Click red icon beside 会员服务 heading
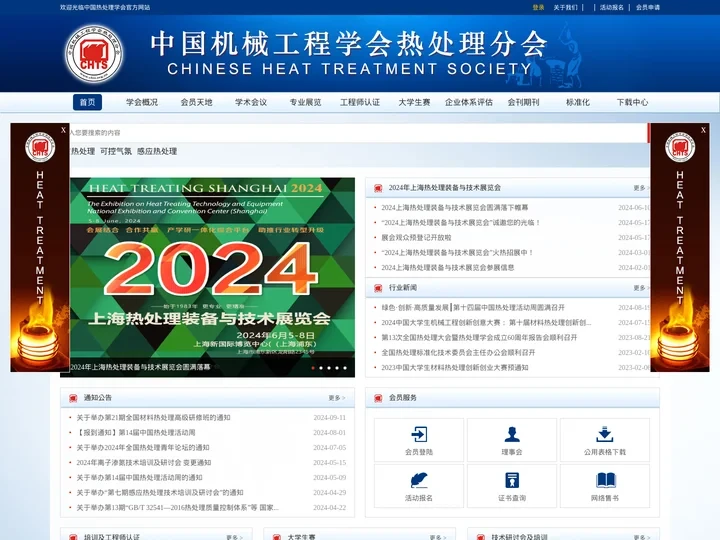This screenshot has width=720, height=540. [x=378, y=398]
